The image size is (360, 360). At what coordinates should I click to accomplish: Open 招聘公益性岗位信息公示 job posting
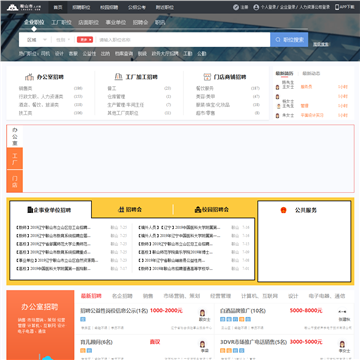tap(114, 311)
